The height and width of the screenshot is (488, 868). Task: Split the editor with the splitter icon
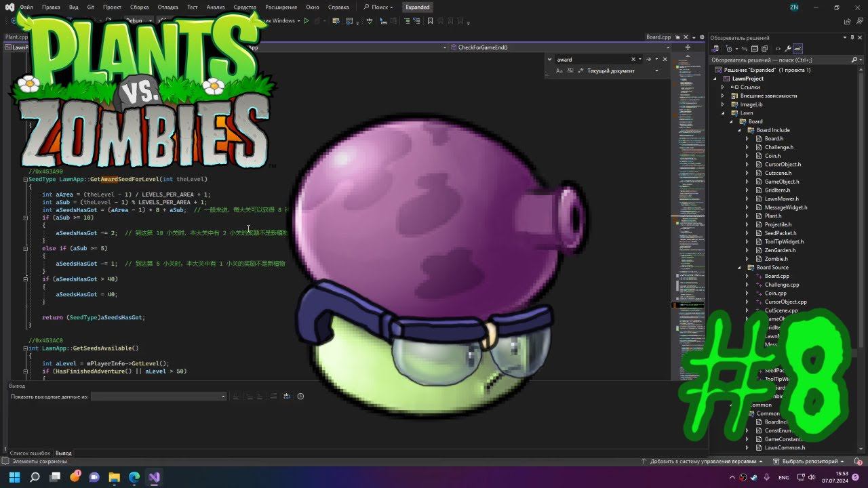688,47
